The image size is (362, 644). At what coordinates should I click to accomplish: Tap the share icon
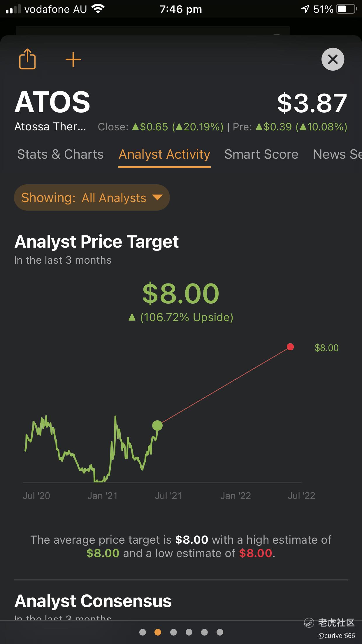(27, 59)
